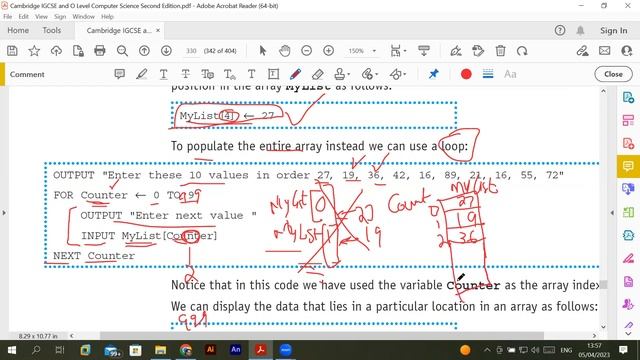Open the Help question mark icon
Image resolution: width=640 pixels, height=360 pixels.
click(x=560, y=31)
